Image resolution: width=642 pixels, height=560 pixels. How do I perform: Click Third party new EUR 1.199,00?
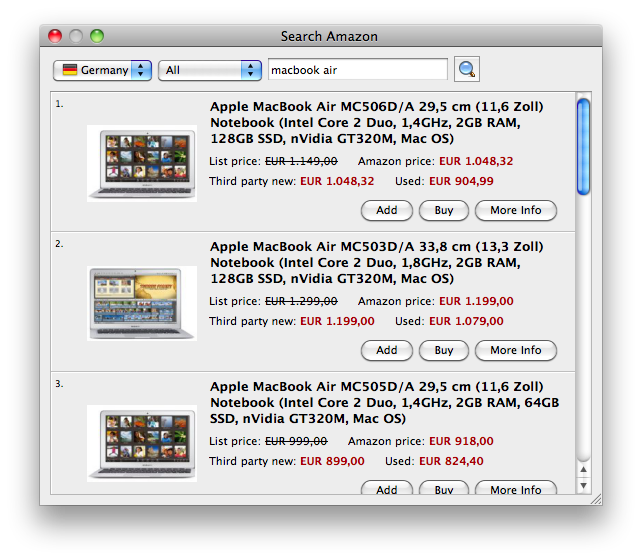[337, 321]
